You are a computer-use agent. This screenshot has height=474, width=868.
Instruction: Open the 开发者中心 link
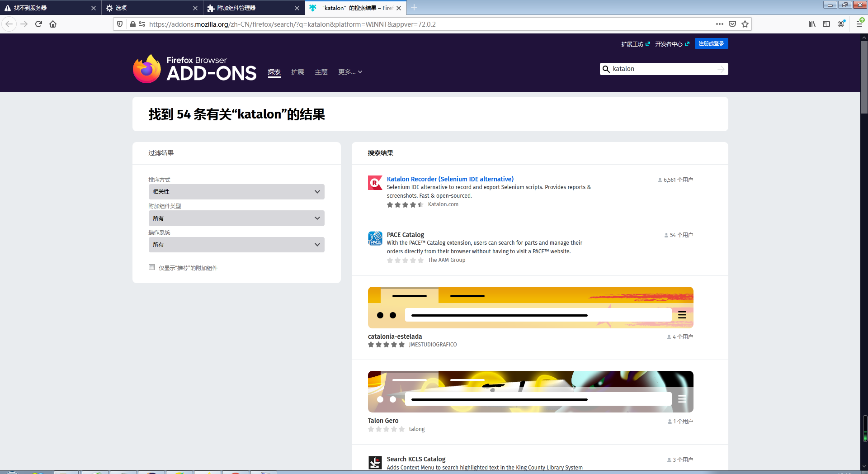pos(672,44)
